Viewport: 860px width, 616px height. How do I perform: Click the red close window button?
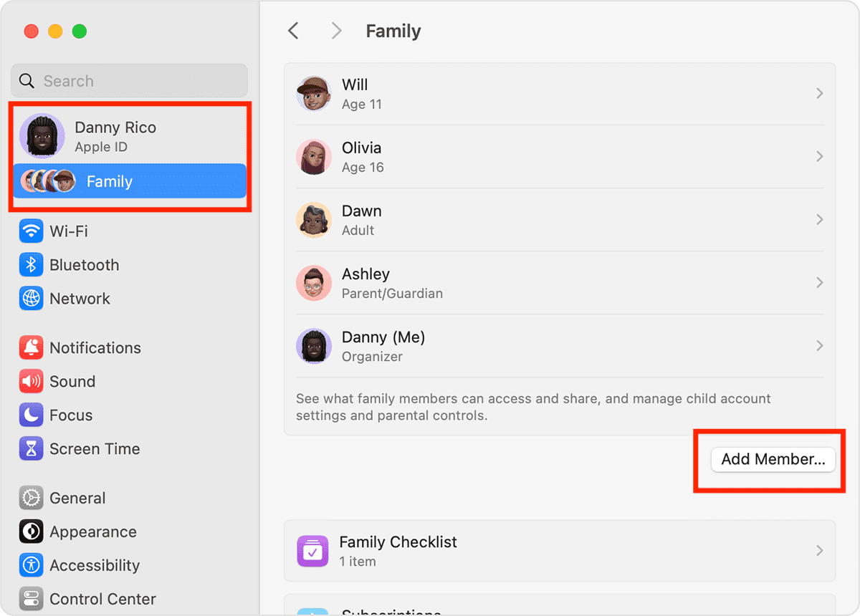point(31,32)
